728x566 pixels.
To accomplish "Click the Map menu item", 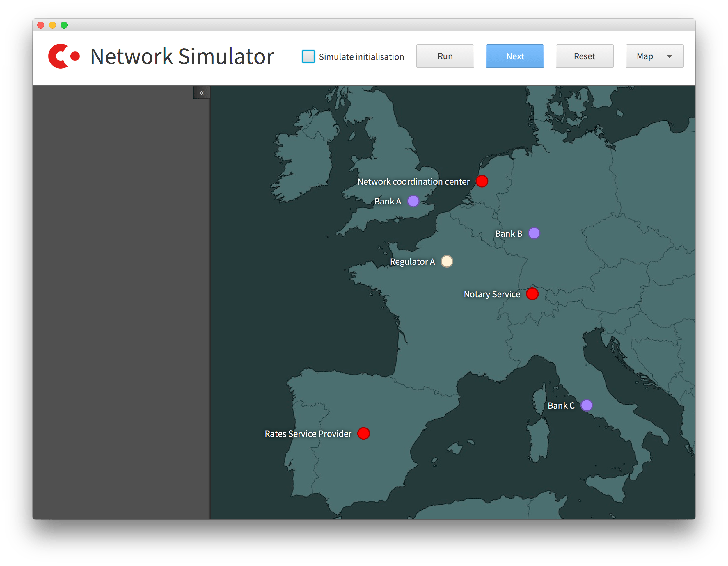I will (x=651, y=56).
